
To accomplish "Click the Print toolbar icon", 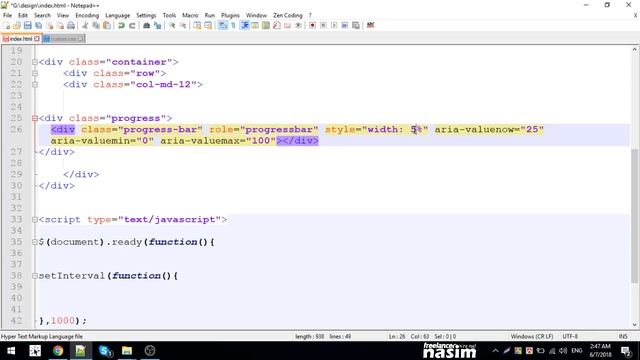I will pos(71,25).
